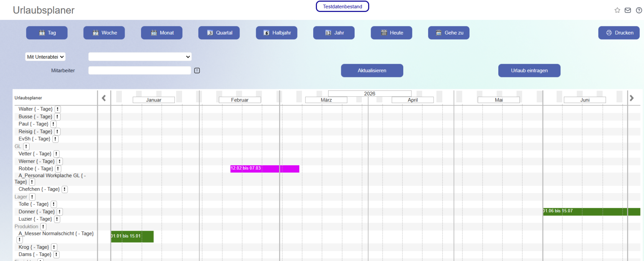Click info icon for A_Messer Normalschicht
Screen dimensions: 644x261
[20, 240]
